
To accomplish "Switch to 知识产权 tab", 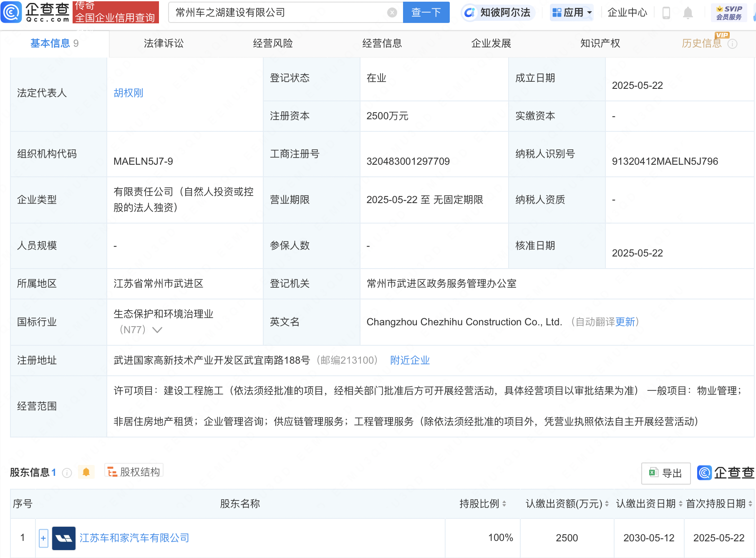I will tap(600, 43).
